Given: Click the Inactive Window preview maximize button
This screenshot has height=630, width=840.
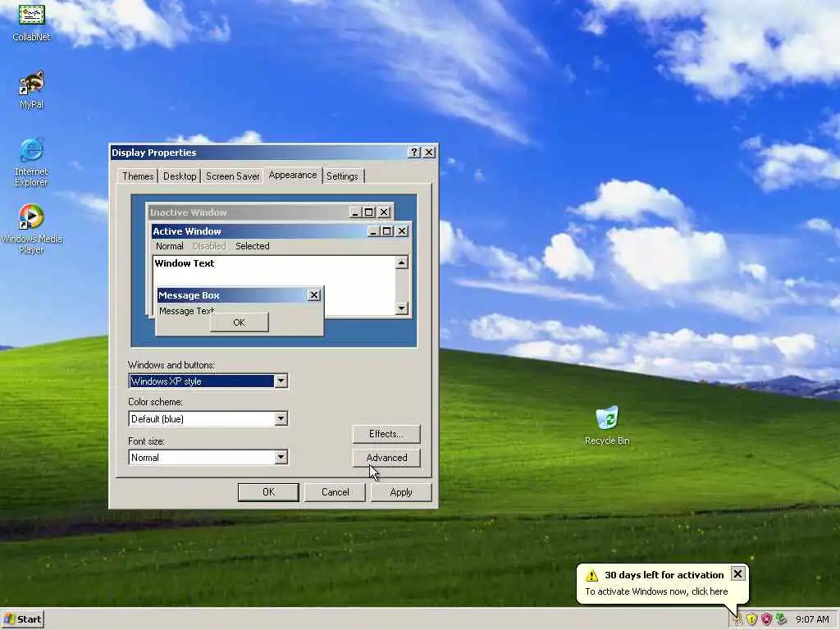Looking at the screenshot, I should pos(368,212).
